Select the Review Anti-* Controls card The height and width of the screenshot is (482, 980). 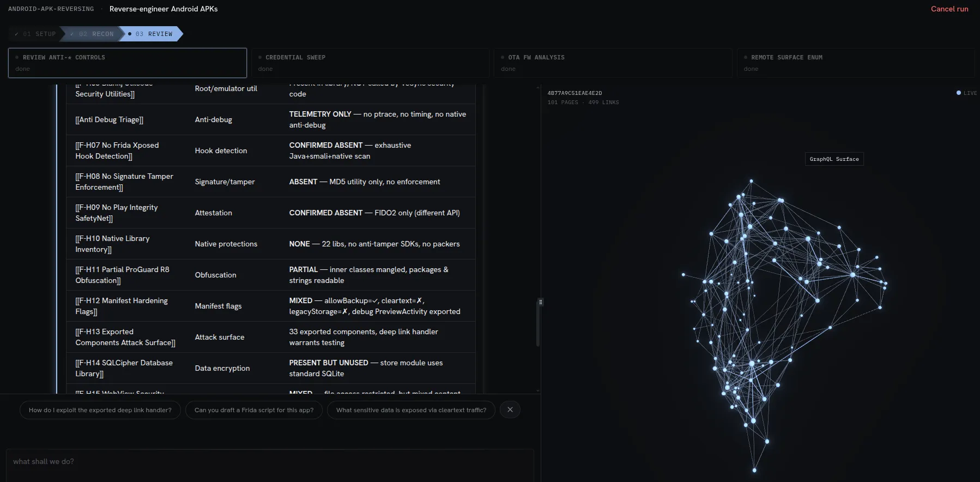128,63
